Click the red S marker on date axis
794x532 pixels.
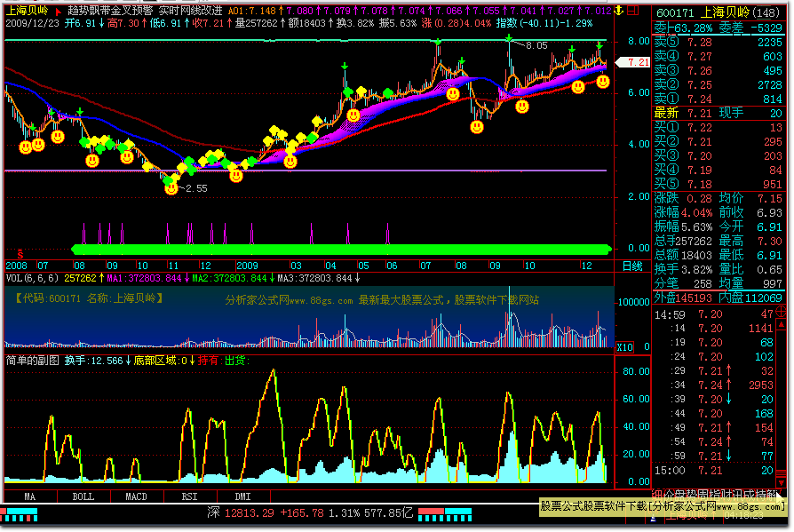coord(20,254)
